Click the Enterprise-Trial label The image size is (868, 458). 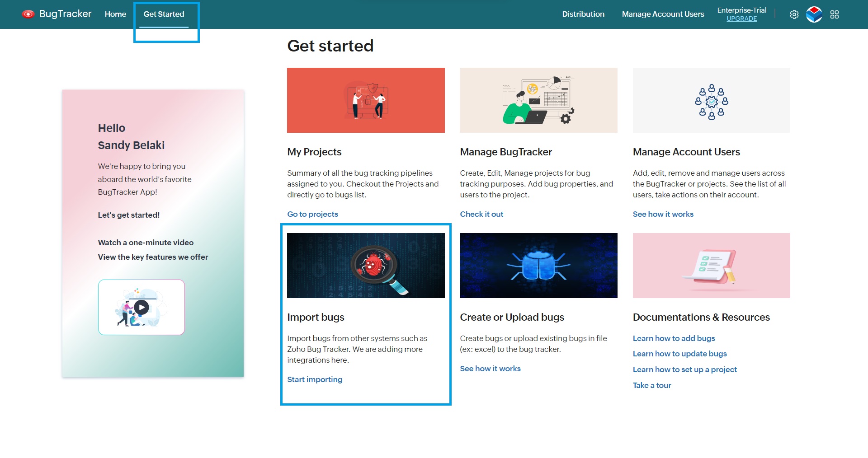point(741,10)
